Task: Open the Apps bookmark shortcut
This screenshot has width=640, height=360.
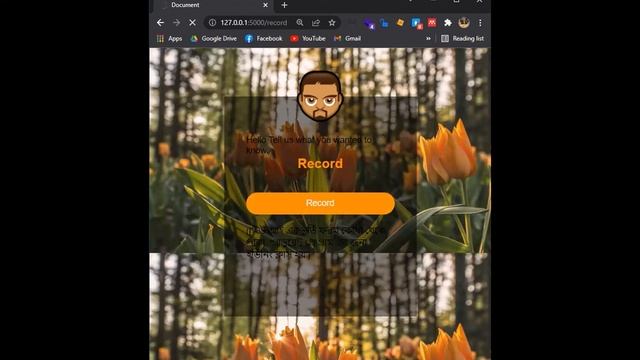Action: 169,38
